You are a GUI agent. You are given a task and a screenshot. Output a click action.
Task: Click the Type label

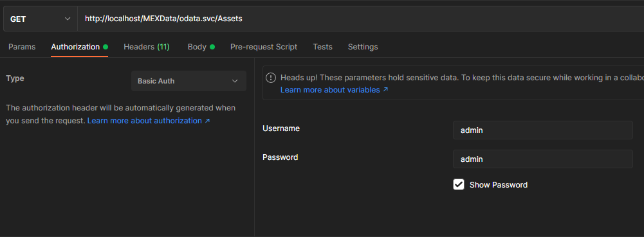coord(15,78)
